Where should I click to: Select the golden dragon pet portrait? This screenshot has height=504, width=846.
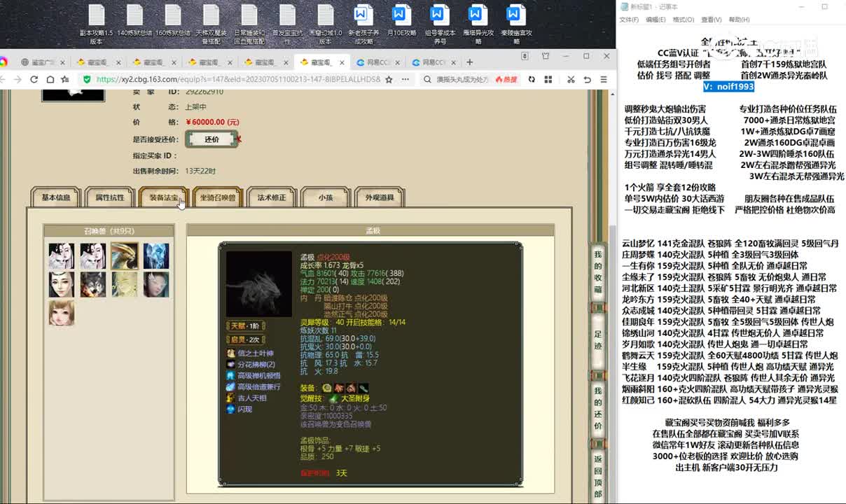click(x=124, y=255)
